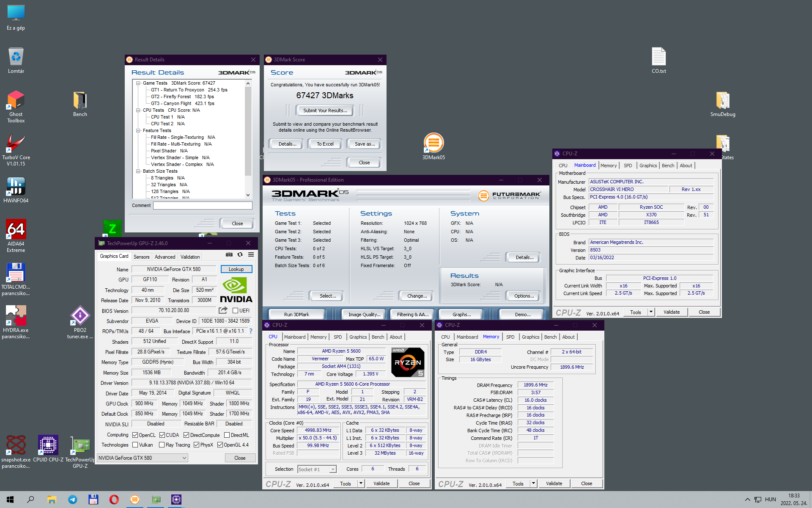Collapse Feature Tests tree node
Viewport: 812px width, 508px height.
(138, 130)
